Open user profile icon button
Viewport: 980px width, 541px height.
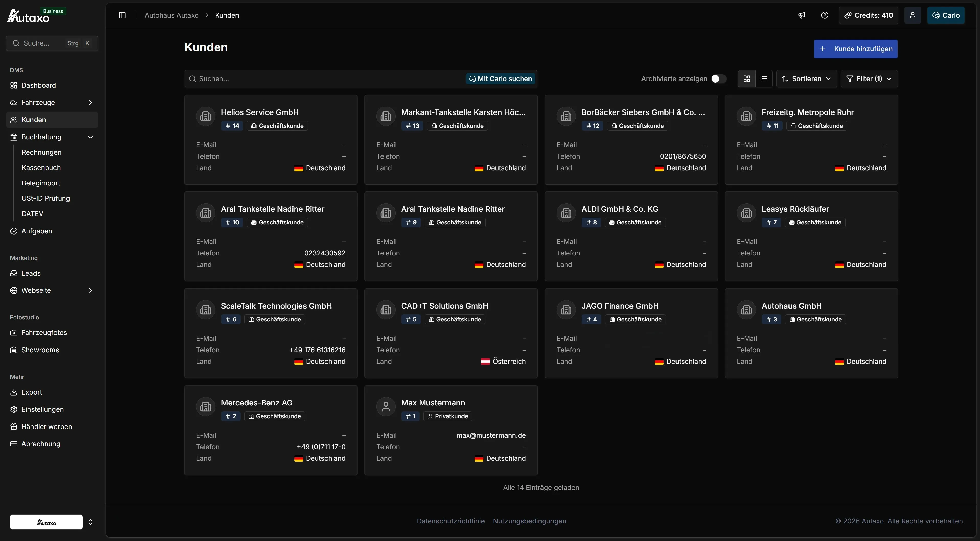912,15
